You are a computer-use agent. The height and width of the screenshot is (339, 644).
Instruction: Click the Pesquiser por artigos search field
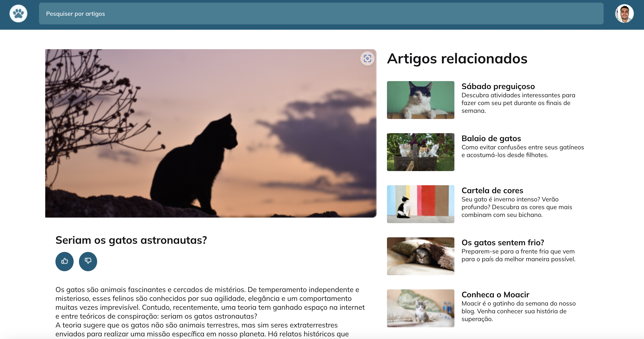click(321, 14)
